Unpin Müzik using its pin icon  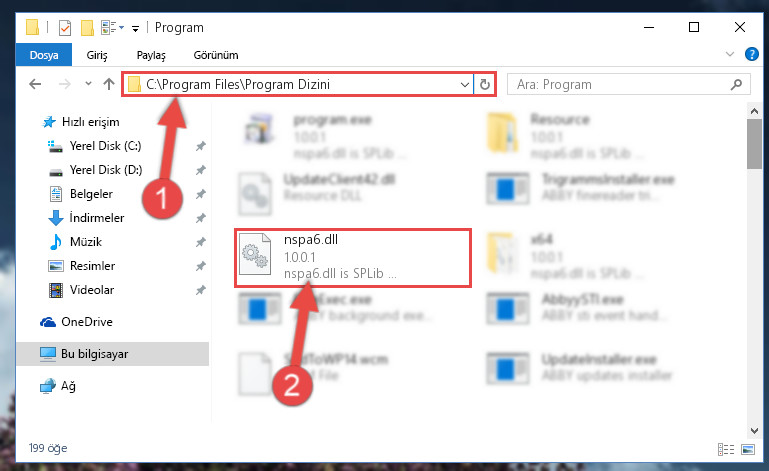(x=201, y=242)
